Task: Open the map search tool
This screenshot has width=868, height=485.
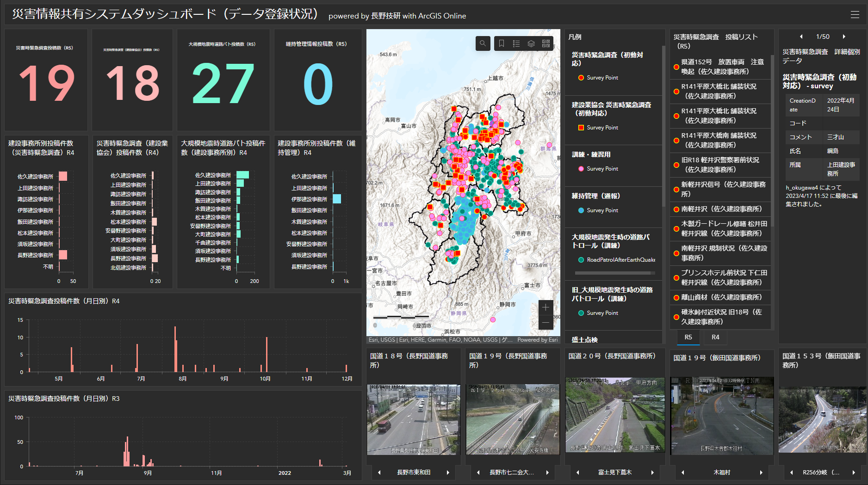Action: (x=483, y=43)
